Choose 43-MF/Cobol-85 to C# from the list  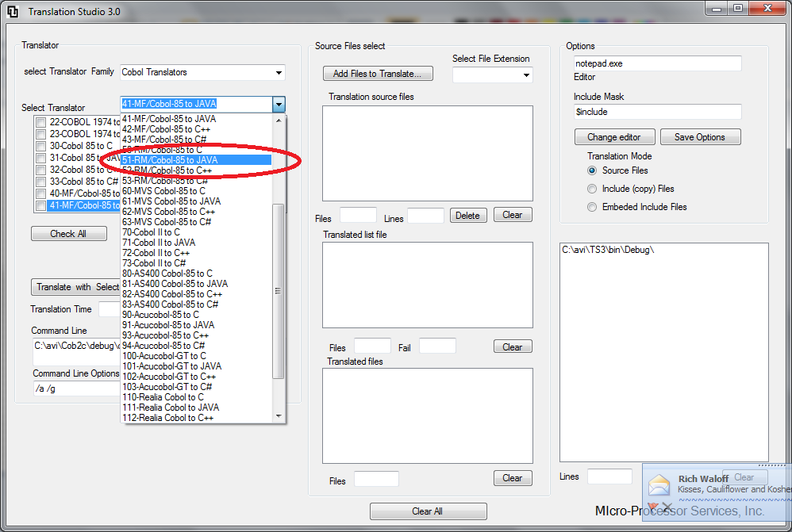click(197, 140)
